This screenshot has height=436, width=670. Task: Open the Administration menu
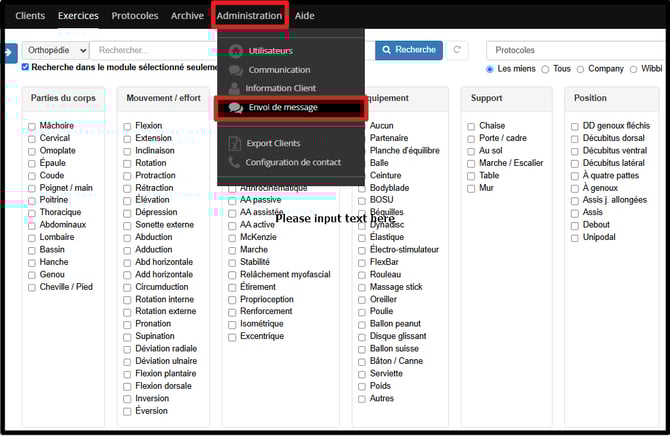249,16
